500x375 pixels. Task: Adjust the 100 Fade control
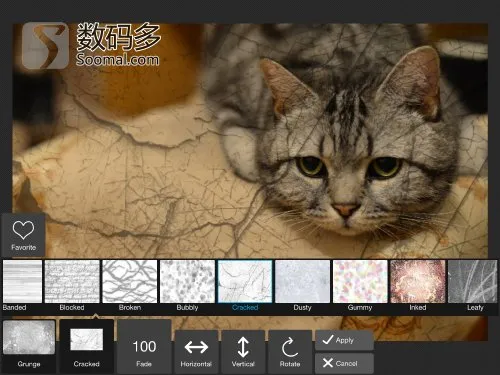(144, 347)
